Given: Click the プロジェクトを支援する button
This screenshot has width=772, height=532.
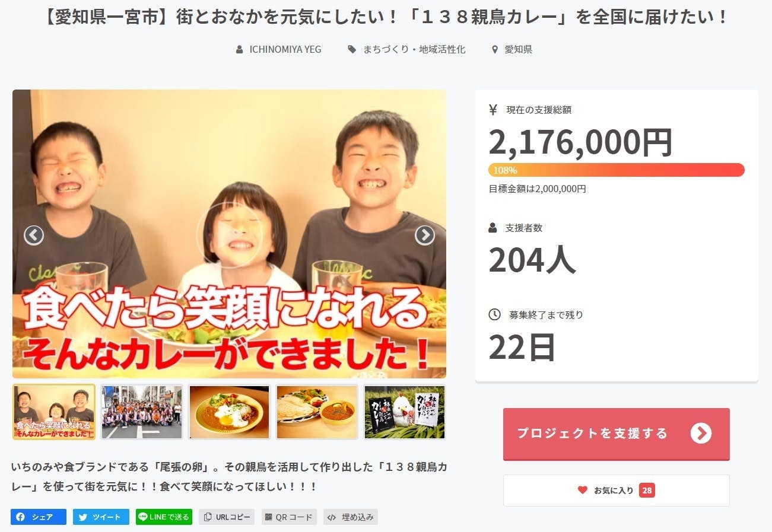Looking at the screenshot, I should (x=616, y=434).
